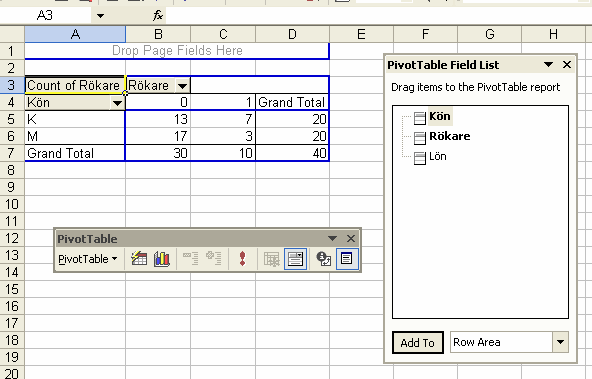Toggle Always Display Items button

(295, 259)
